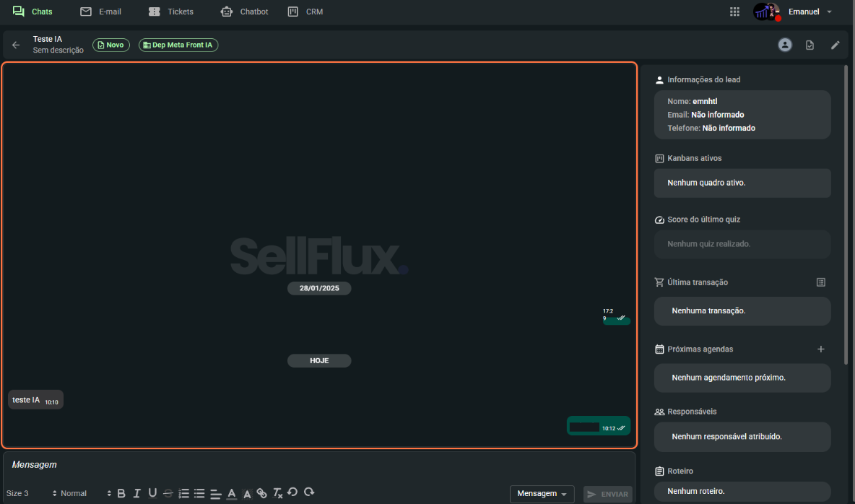Screen dimensions: 855x504
Task: Click the Informações do lead person icon
Action: click(x=659, y=80)
